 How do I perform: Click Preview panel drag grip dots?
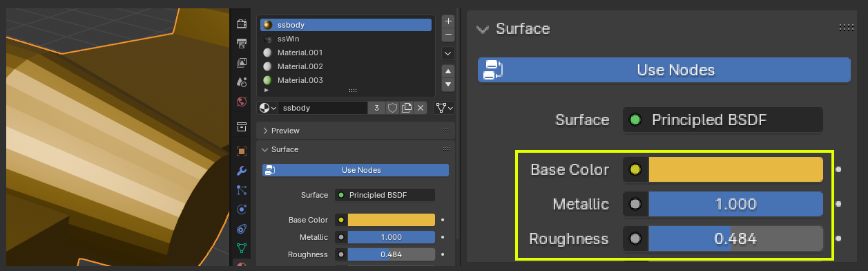[447, 131]
